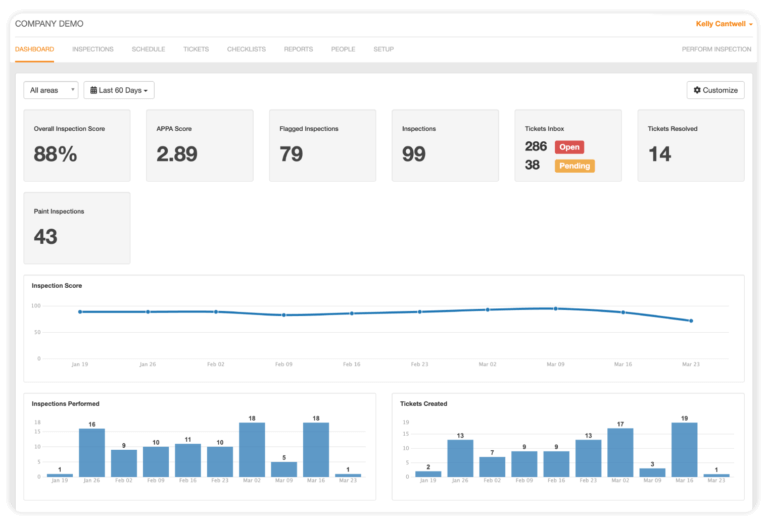This screenshot has height=526, width=768.
Task: Open the Overall Inspection Score card
Action: [x=77, y=145]
